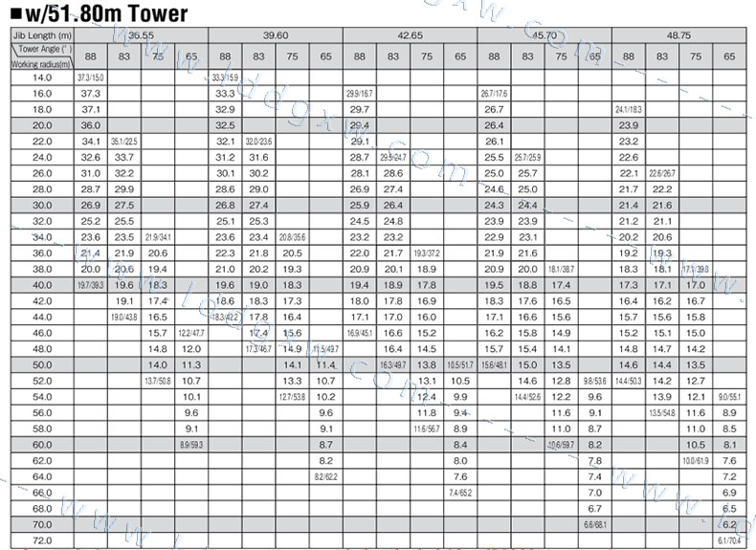Screen dimensions: 756x550
Task: Click the '36.55' jib length header
Action: tap(142, 35)
